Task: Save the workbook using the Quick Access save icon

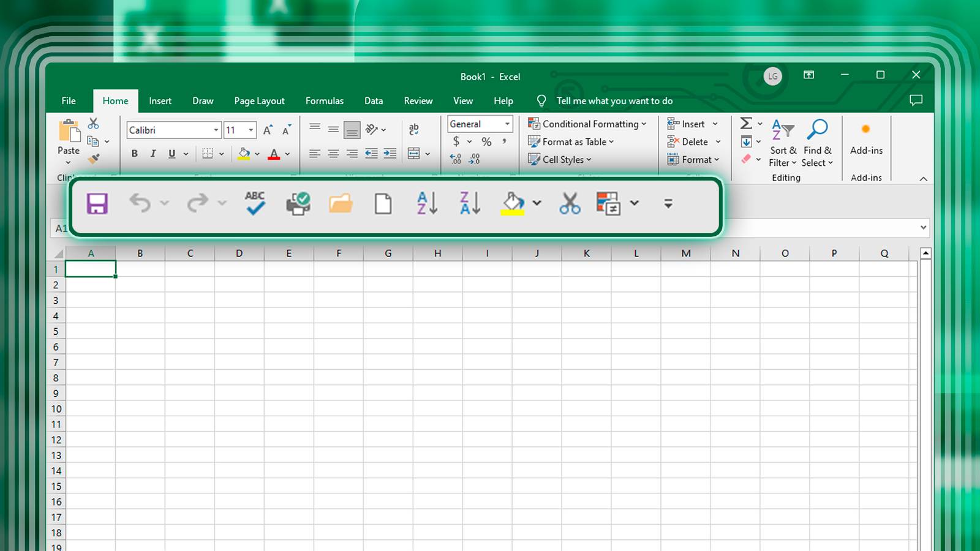Action: coord(98,203)
